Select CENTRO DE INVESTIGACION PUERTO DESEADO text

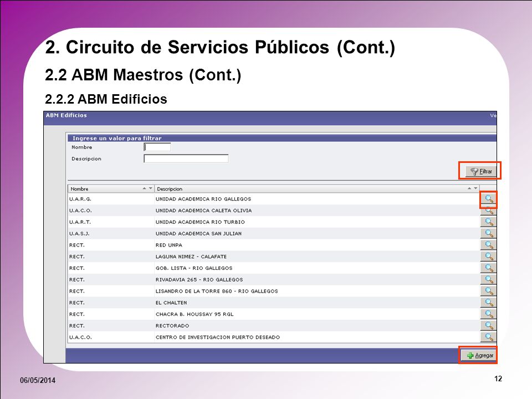[217, 337]
